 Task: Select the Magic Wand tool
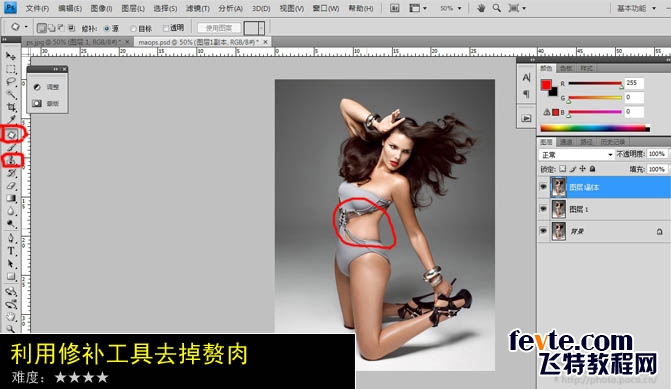pyautogui.click(x=11, y=95)
